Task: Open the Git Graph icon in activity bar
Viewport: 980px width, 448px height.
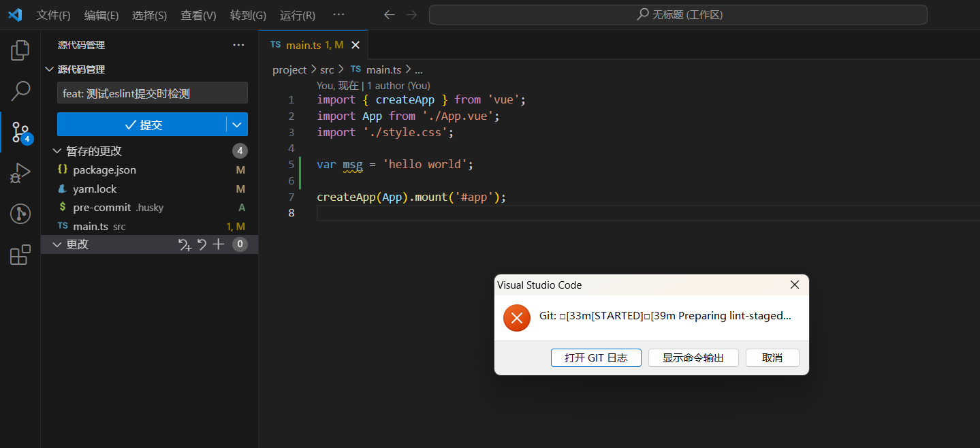Action: [20, 214]
